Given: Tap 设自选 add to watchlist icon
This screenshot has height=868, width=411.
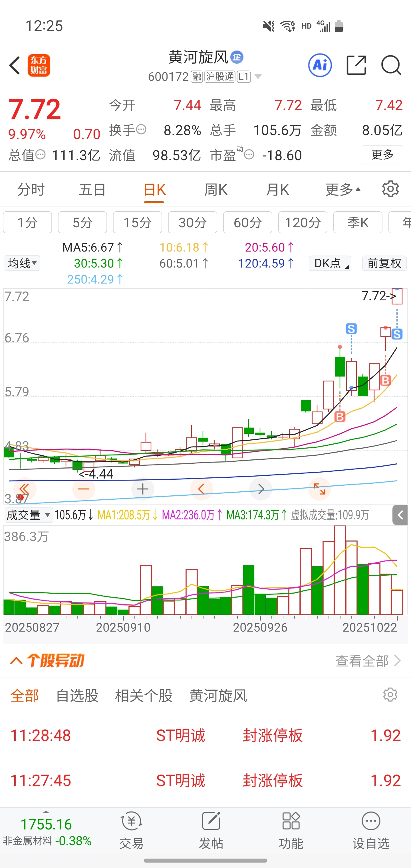Looking at the screenshot, I should pyautogui.click(x=371, y=831).
